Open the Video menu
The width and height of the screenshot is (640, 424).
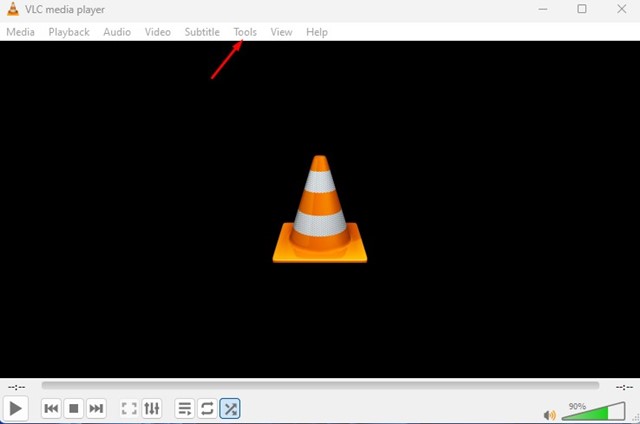158,32
